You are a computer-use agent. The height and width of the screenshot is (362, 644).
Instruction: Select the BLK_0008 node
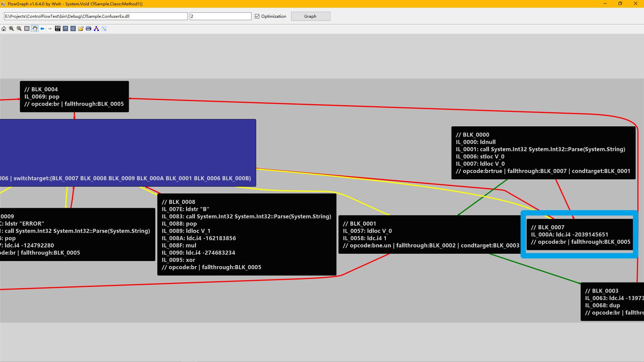pyautogui.click(x=247, y=235)
